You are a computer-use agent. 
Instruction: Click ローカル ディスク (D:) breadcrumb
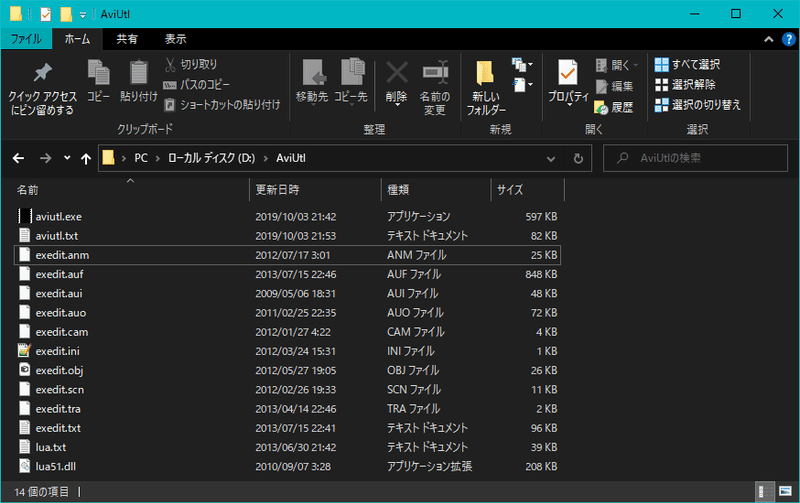tap(211, 158)
